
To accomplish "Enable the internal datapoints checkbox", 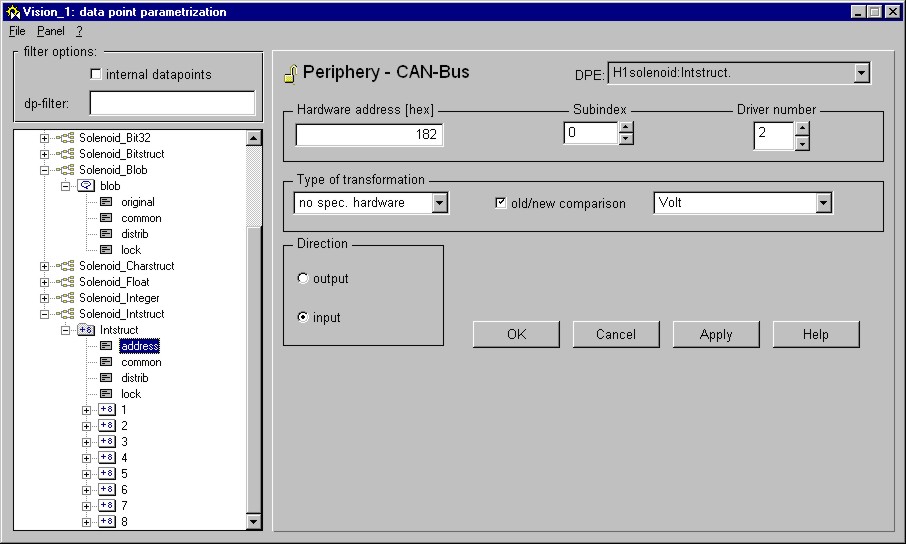I will pyautogui.click(x=96, y=74).
